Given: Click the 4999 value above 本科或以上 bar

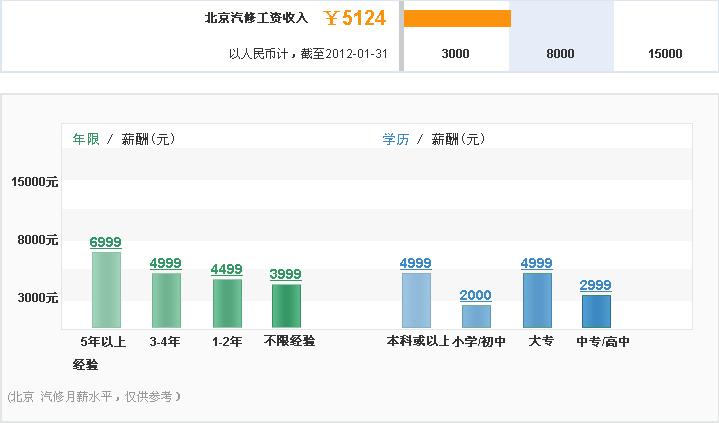Looking at the screenshot, I should 415,263.
